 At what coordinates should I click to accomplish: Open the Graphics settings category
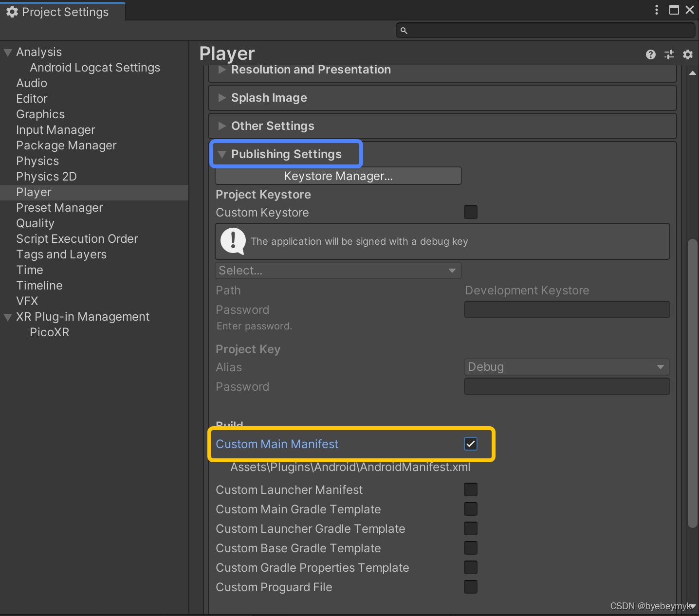[40, 114]
